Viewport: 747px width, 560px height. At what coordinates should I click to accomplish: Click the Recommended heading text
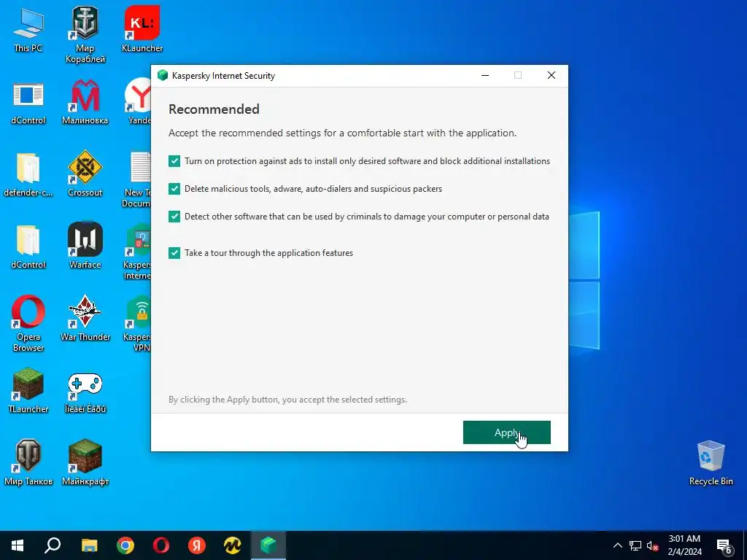pyautogui.click(x=214, y=109)
